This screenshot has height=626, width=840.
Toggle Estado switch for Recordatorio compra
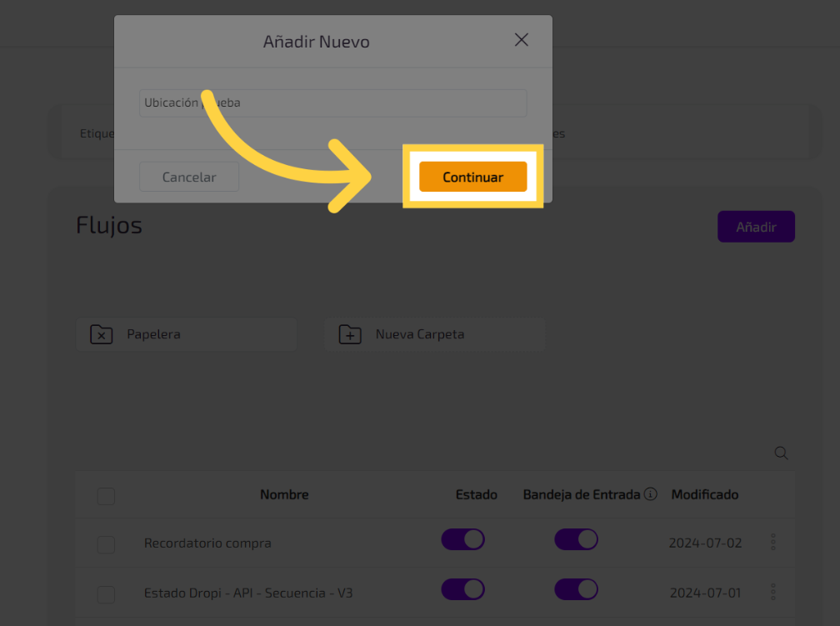pos(462,539)
